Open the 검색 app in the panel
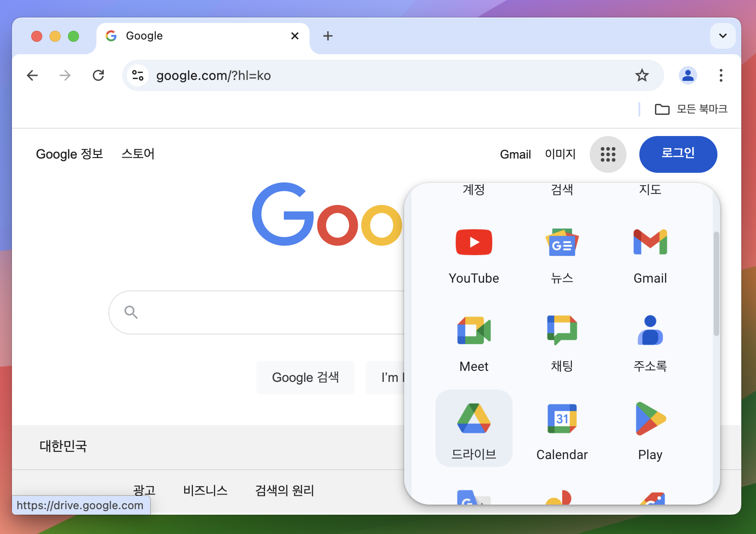 click(562, 189)
